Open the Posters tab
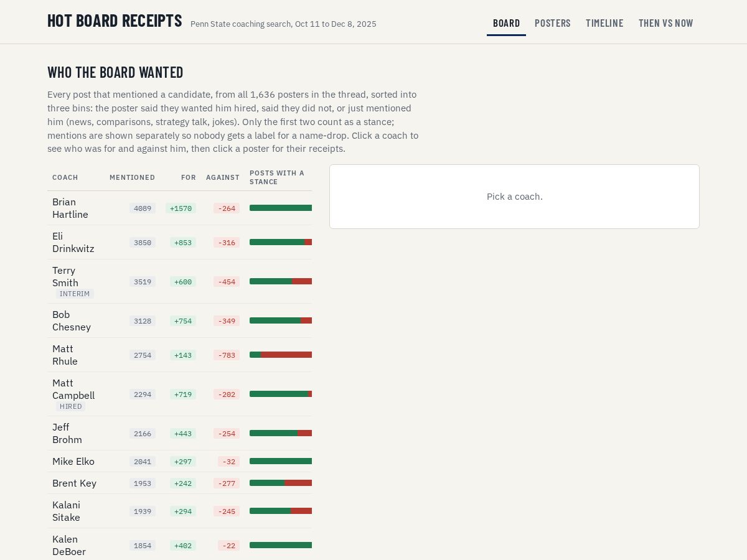The width and height of the screenshot is (747, 560). point(553,23)
